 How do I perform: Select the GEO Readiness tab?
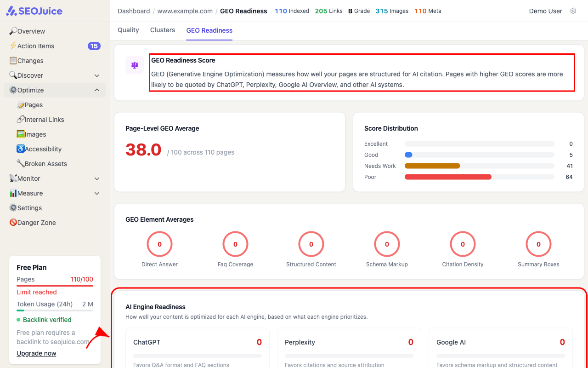point(209,30)
